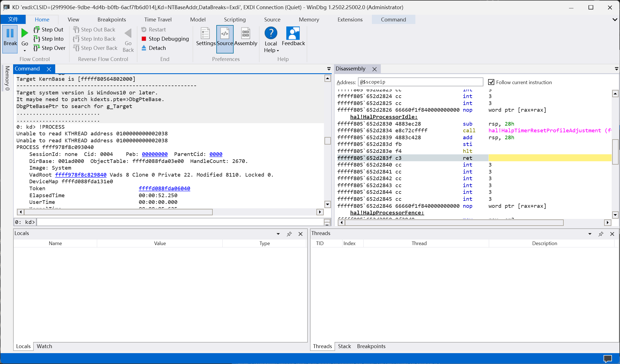The height and width of the screenshot is (364, 620).
Task: Close the Threads panel
Action: point(612,234)
